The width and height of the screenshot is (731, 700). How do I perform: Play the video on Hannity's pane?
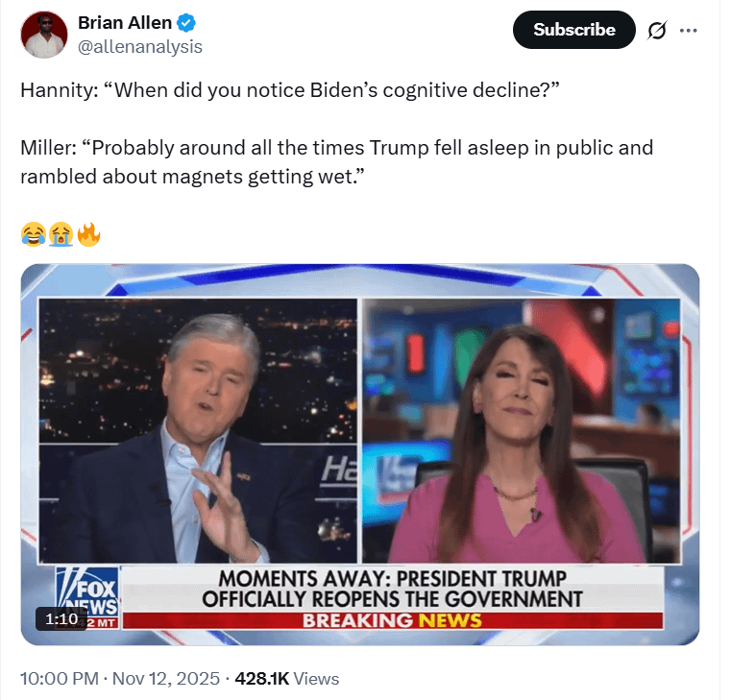198,430
